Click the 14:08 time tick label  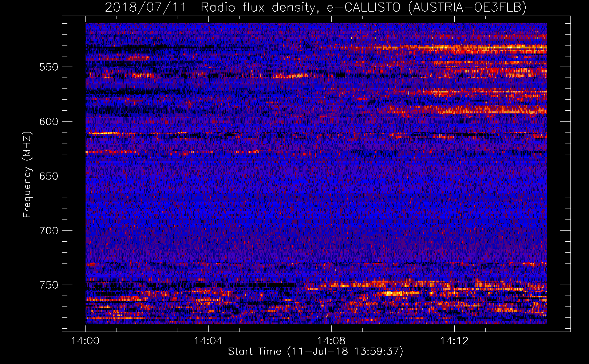(x=331, y=341)
